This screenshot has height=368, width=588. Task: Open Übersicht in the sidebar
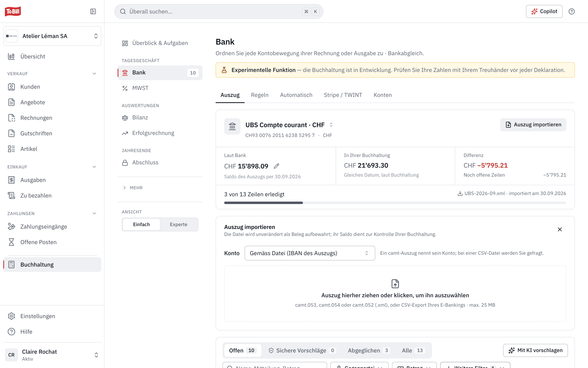coord(52,56)
